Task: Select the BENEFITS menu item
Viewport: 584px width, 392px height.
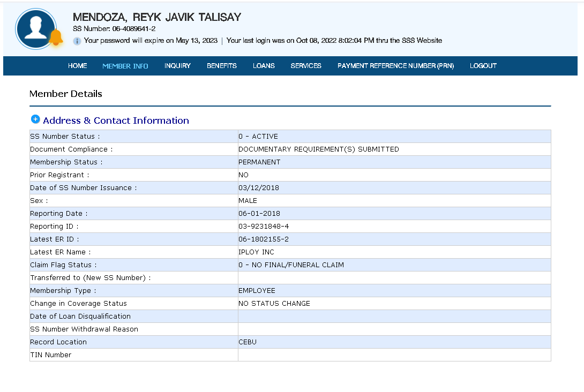Action: click(x=222, y=66)
